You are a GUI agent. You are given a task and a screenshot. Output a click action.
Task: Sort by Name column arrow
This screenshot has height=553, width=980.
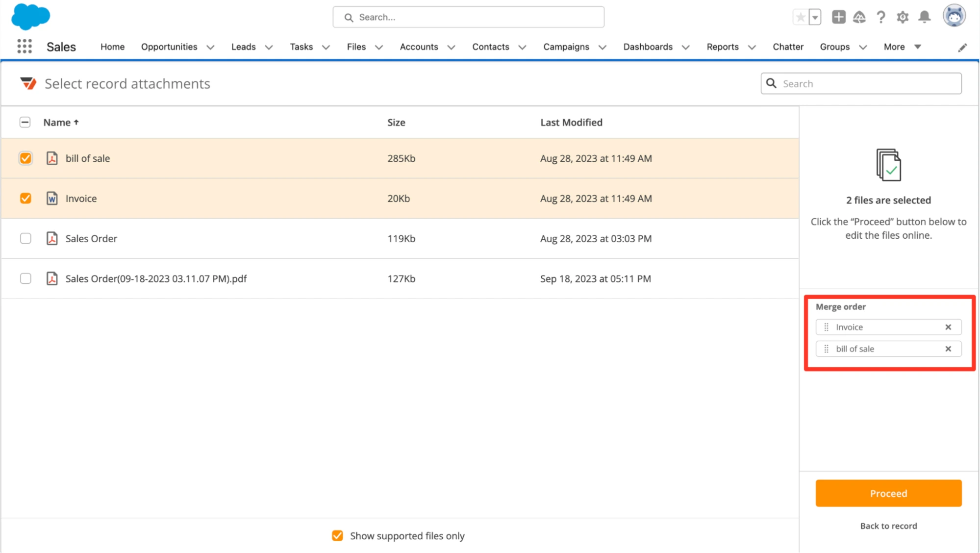click(x=76, y=122)
